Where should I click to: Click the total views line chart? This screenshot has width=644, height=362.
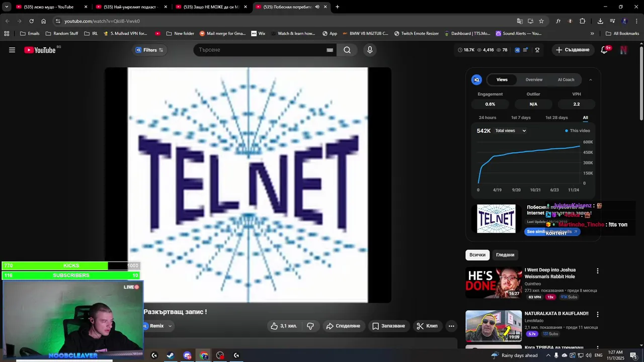(x=529, y=163)
